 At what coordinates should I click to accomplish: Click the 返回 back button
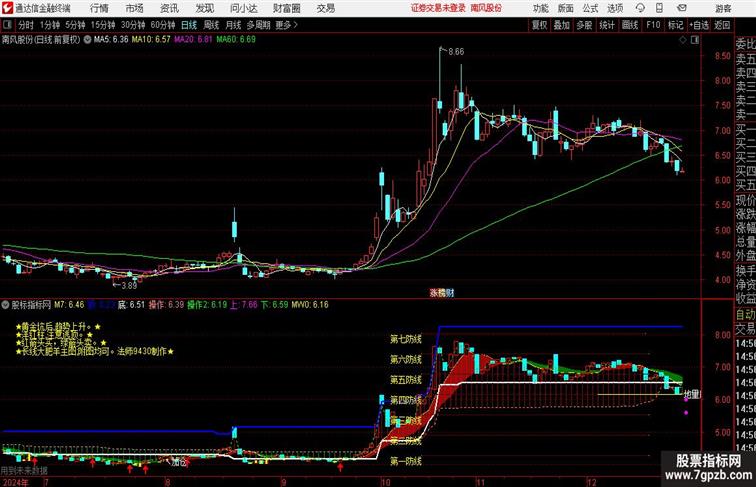tap(722, 25)
